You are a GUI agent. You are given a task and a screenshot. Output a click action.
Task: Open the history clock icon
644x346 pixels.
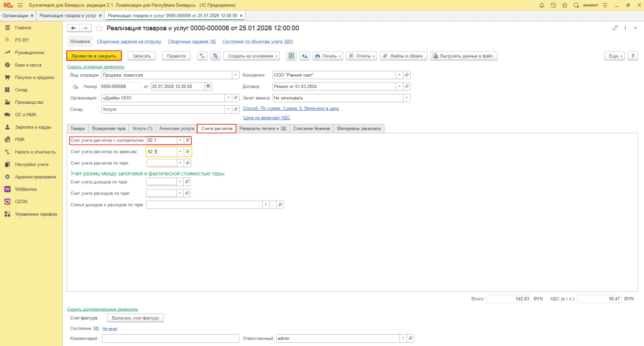coord(553,5)
